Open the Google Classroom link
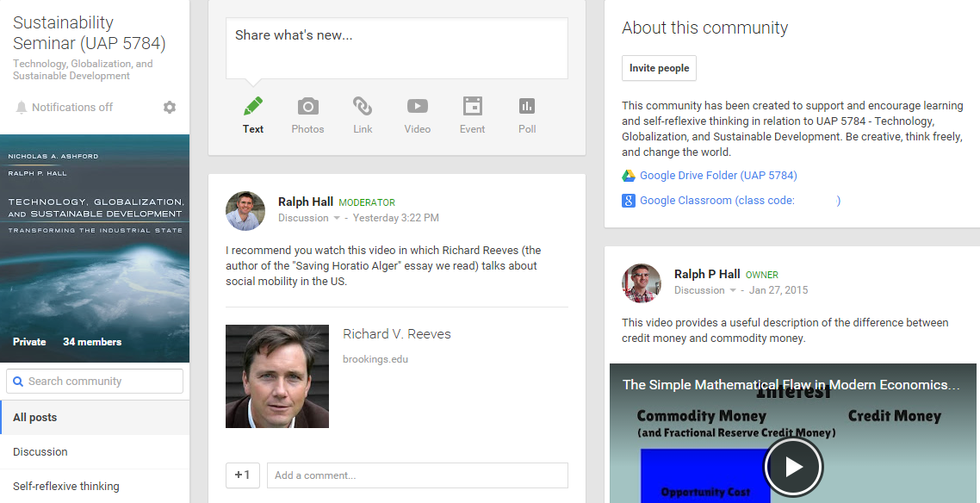This screenshot has width=980, height=503. click(x=716, y=201)
